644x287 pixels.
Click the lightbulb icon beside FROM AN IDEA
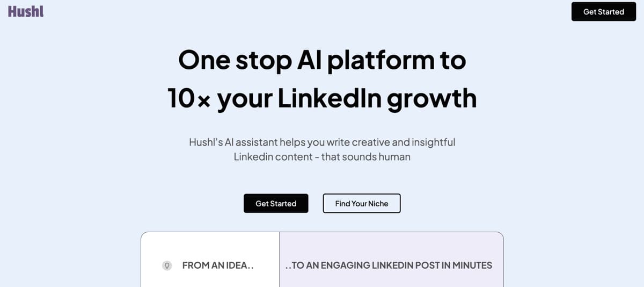(x=167, y=266)
